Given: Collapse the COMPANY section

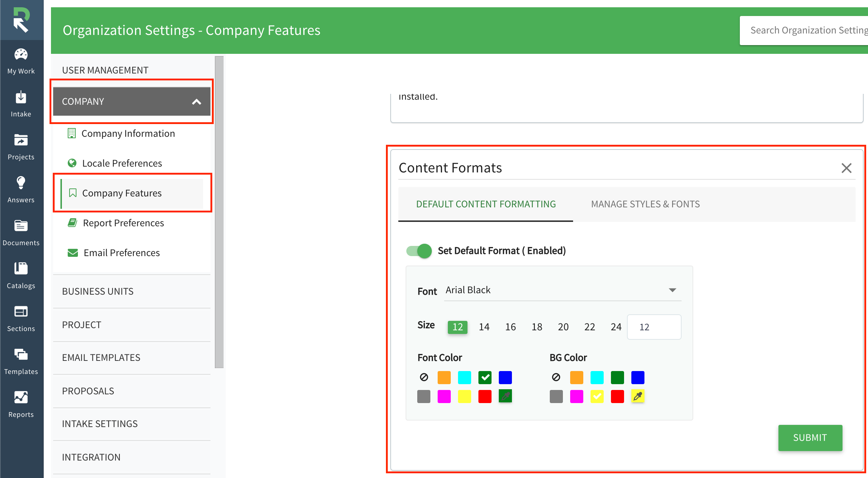Looking at the screenshot, I should [132, 101].
